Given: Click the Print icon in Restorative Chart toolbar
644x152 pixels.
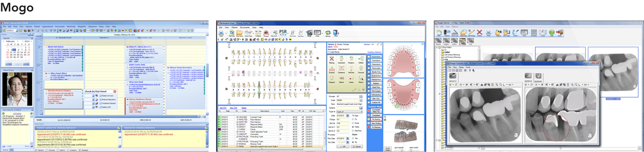Looking at the screenshot, I should pyautogui.click(x=221, y=34).
